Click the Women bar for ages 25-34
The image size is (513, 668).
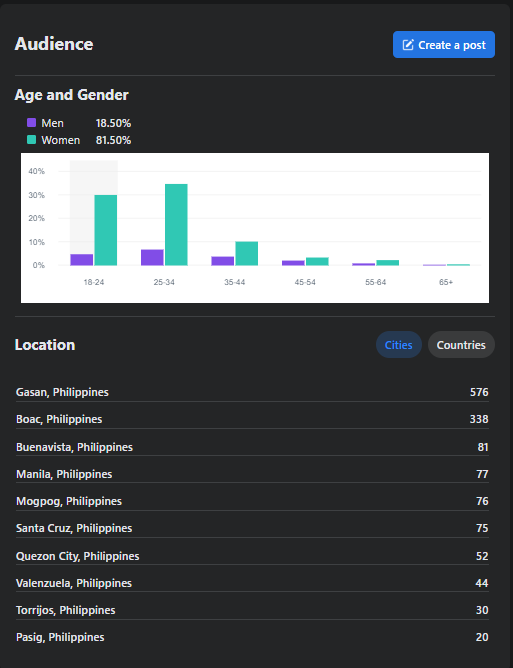[x=176, y=225]
